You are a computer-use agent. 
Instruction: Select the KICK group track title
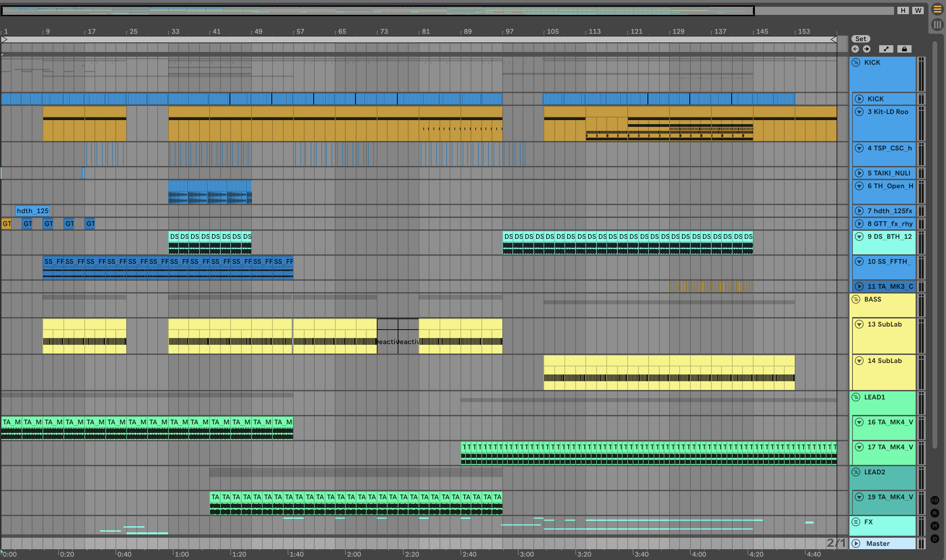pos(872,63)
